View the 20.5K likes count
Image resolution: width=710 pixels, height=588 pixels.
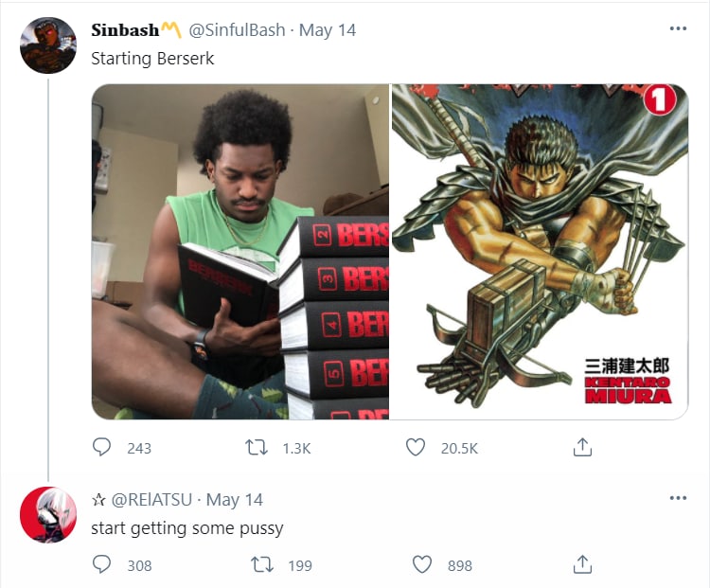459,449
